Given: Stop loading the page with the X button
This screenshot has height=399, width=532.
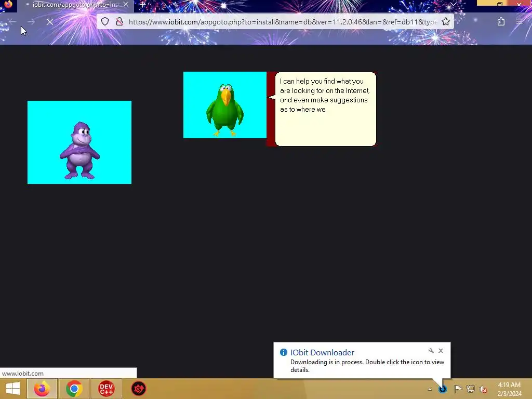Looking at the screenshot, I should (x=49, y=22).
